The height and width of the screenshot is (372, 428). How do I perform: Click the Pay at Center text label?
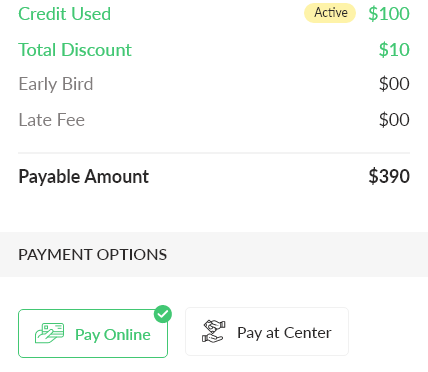pyautogui.click(x=284, y=333)
